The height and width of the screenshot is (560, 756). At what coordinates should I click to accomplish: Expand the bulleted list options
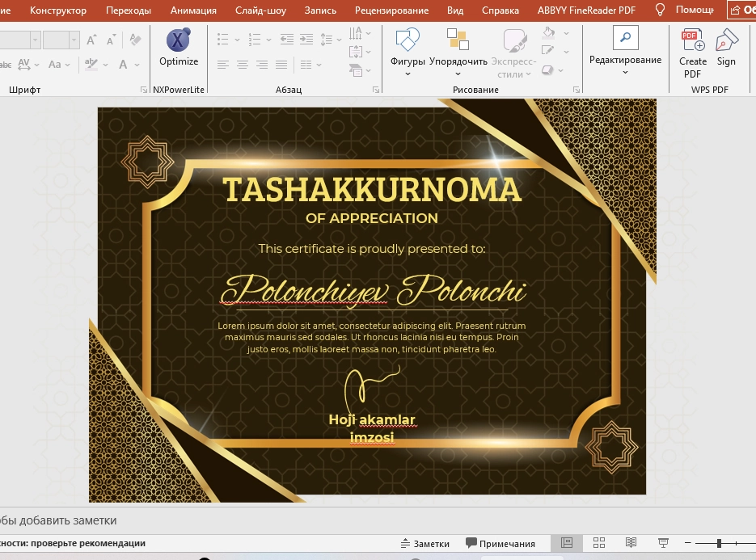pyautogui.click(x=237, y=40)
